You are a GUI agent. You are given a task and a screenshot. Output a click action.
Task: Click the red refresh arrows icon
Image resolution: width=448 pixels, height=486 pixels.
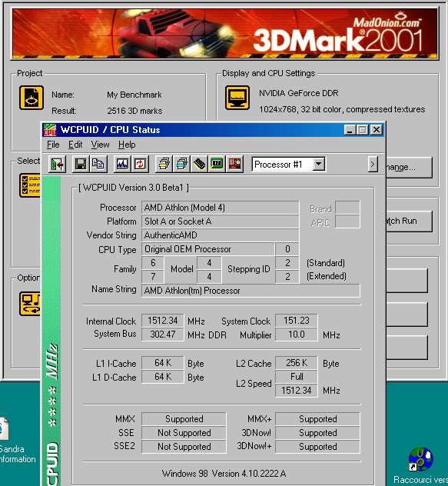click(140, 164)
